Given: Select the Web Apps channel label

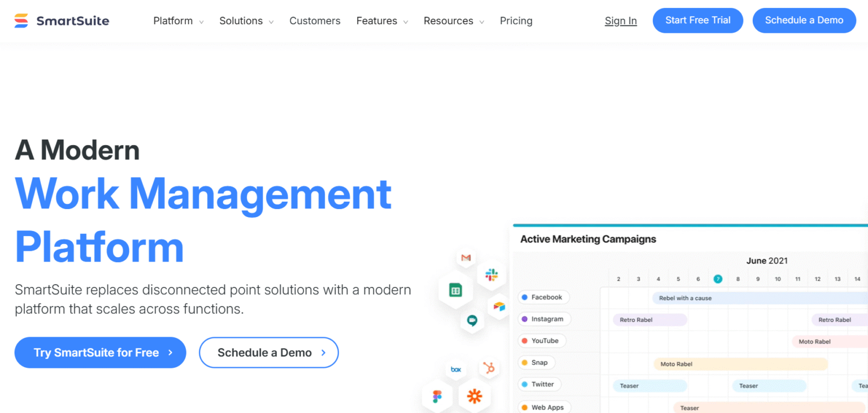Looking at the screenshot, I should [x=544, y=407].
